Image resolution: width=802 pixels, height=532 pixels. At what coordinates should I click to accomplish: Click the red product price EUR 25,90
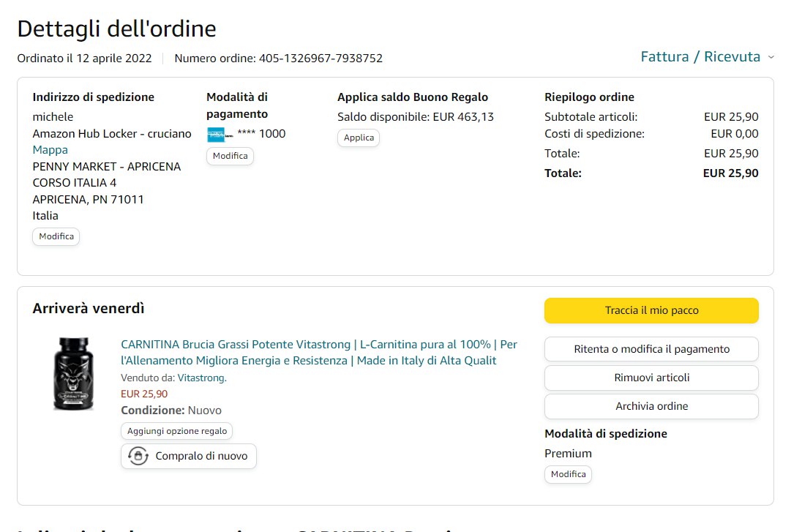pyautogui.click(x=144, y=394)
